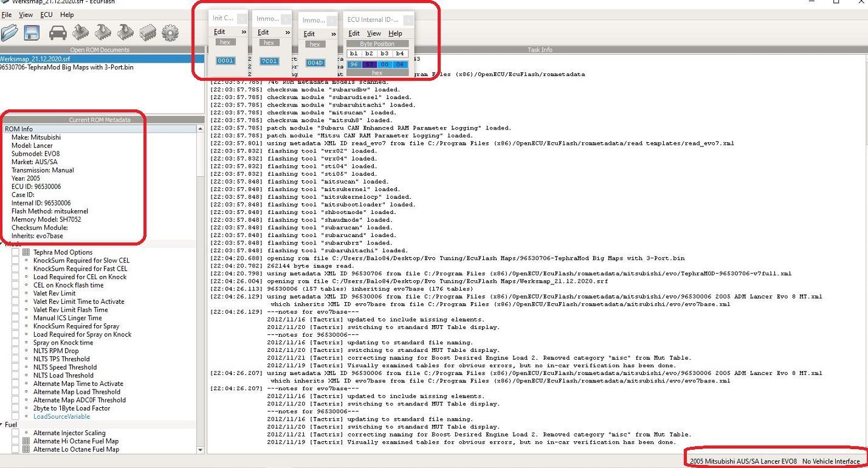The width and height of the screenshot is (868, 468).
Task: Open View menu in ECU Internal ID window
Action: point(374,33)
